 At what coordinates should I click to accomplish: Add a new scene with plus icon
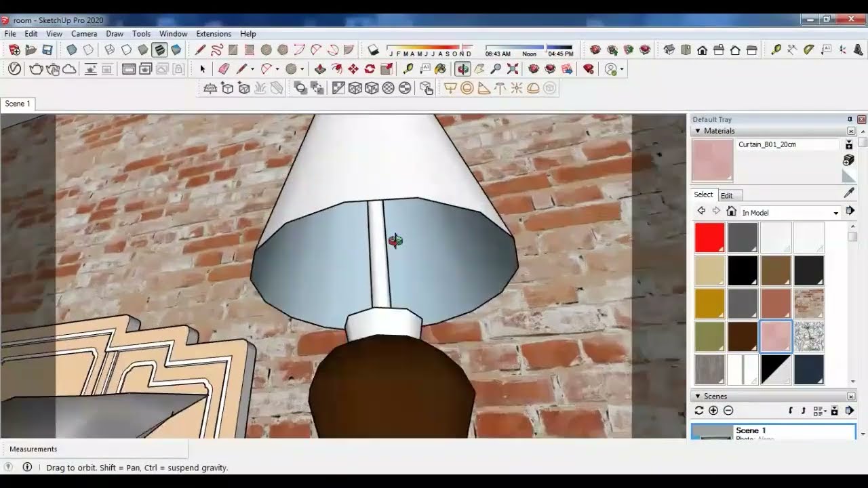713,410
